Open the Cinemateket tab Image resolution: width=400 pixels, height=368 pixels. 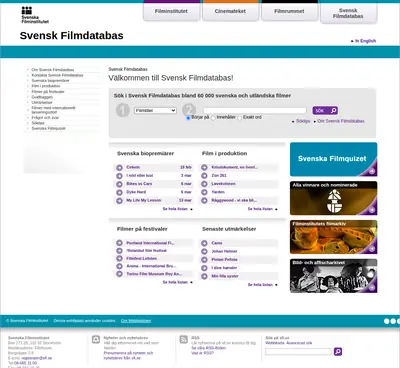click(x=230, y=11)
